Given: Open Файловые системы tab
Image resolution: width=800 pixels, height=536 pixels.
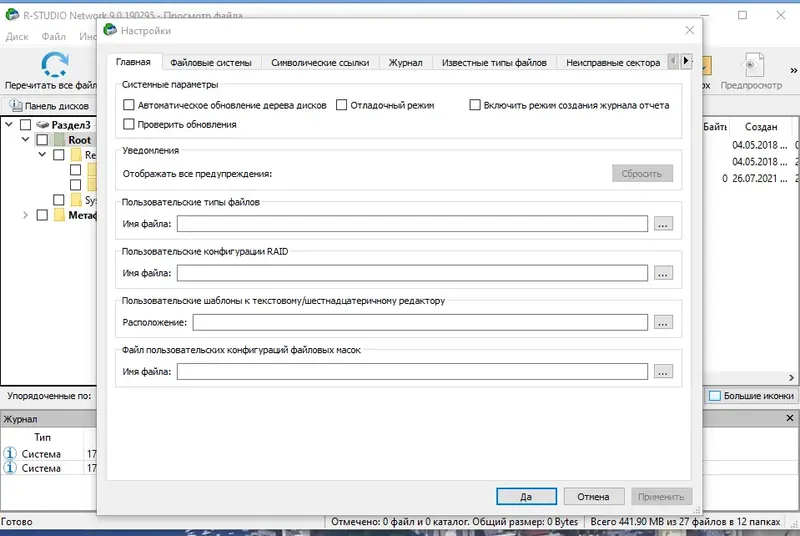Looking at the screenshot, I should 211,63.
